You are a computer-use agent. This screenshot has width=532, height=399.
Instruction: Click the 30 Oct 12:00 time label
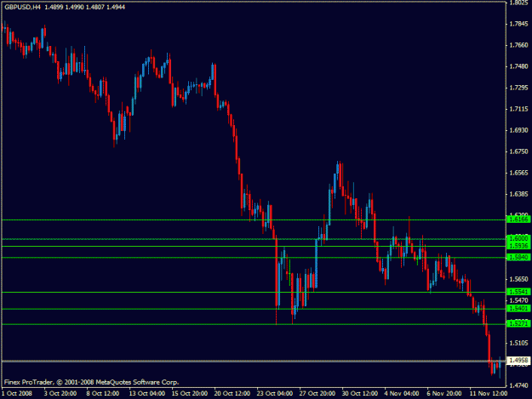click(x=360, y=393)
